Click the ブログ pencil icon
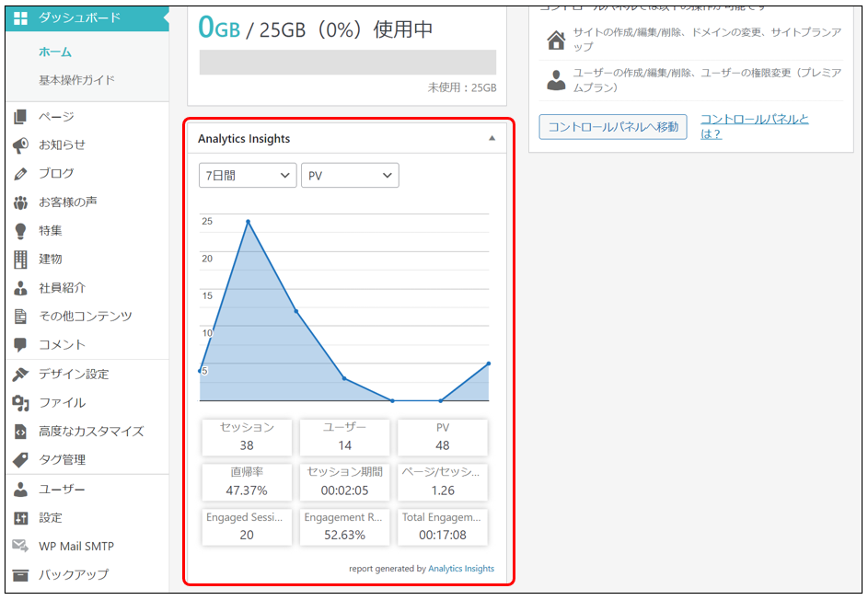This screenshot has height=600, width=868. (20, 173)
